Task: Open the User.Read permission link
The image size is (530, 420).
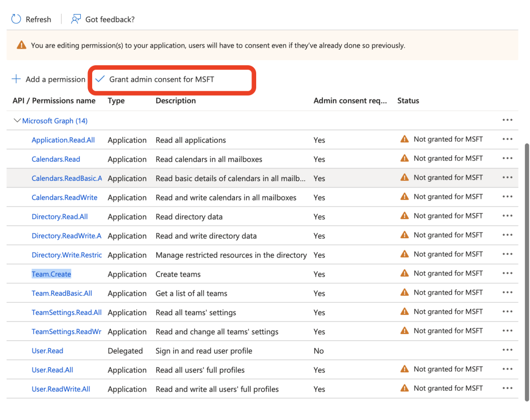Action: [47, 351]
